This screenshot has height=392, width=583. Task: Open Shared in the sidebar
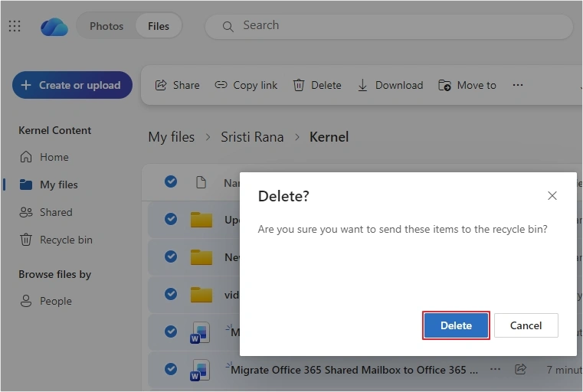click(x=46, y=212)
